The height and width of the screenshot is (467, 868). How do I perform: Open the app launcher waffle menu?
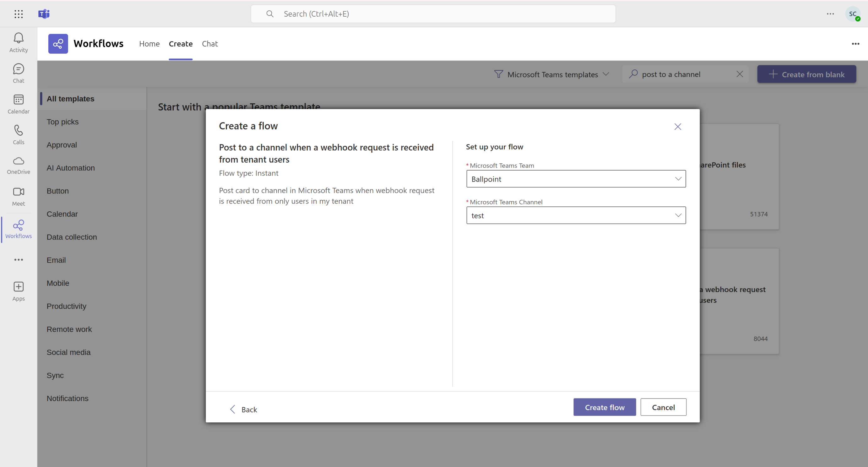(x=19, y=14)
